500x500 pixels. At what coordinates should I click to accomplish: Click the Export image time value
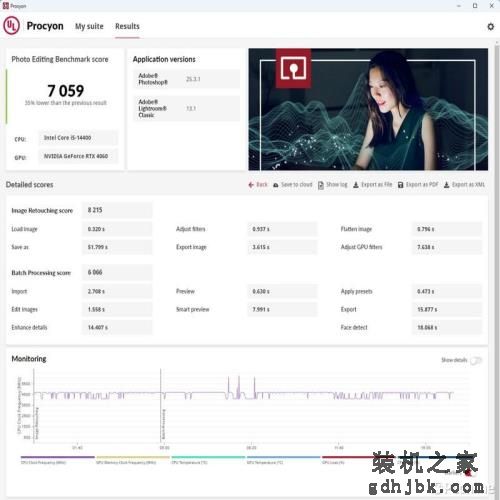pos(282,247)
